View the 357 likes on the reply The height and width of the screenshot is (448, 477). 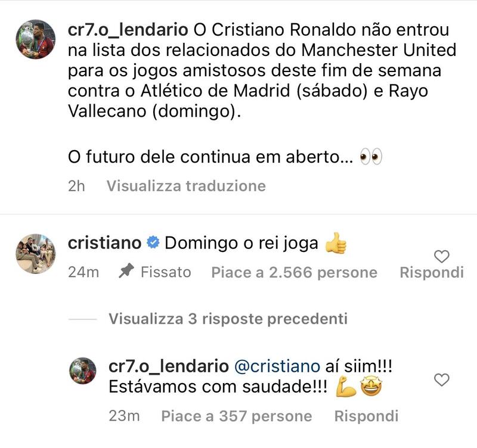(237, 415)
